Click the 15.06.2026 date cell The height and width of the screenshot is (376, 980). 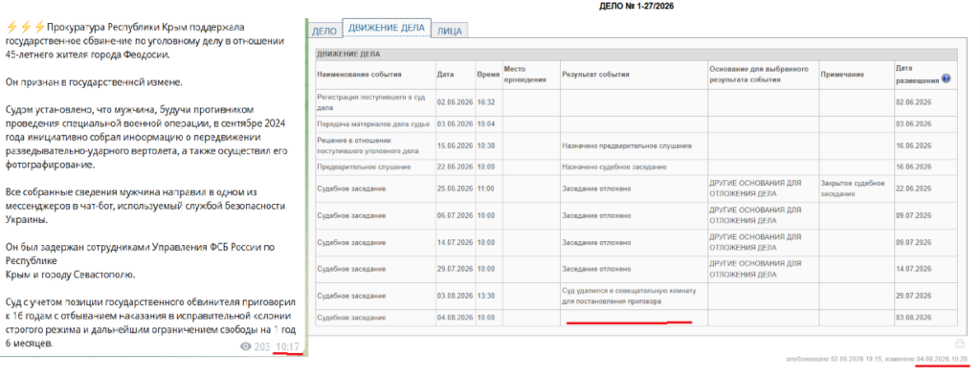[x=455, y=145]
